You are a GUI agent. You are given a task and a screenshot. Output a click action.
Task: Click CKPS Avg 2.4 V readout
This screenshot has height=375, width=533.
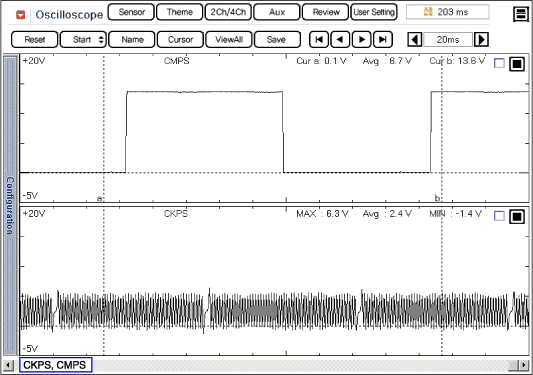pos(387,214)
